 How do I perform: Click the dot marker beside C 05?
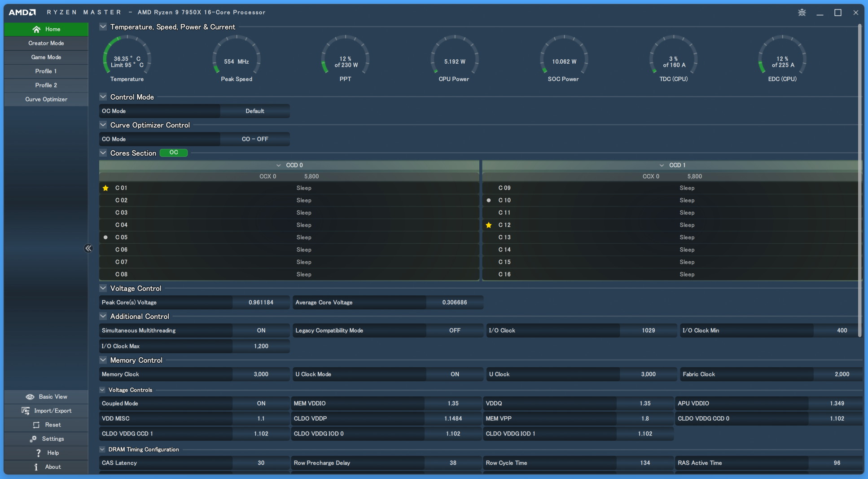[x=105, y=237]
